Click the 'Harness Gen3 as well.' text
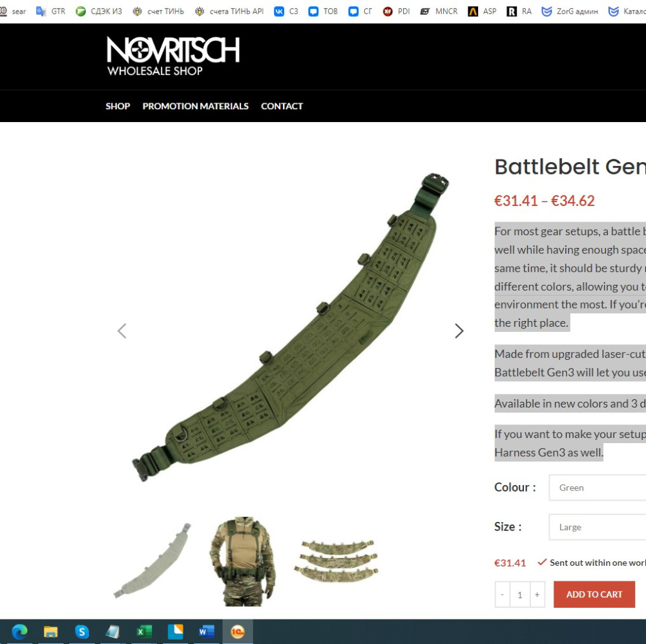This screenshot has width=646, height=644. tap(548, 452)
